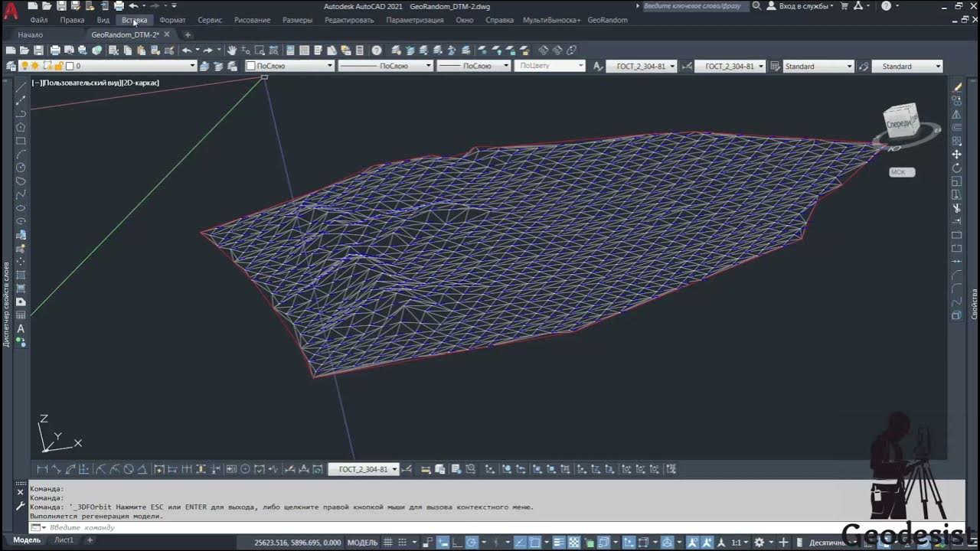Click the command line customize wrench icon
The width and height of the screenshot is (980, 551).
tap(21, 506)
